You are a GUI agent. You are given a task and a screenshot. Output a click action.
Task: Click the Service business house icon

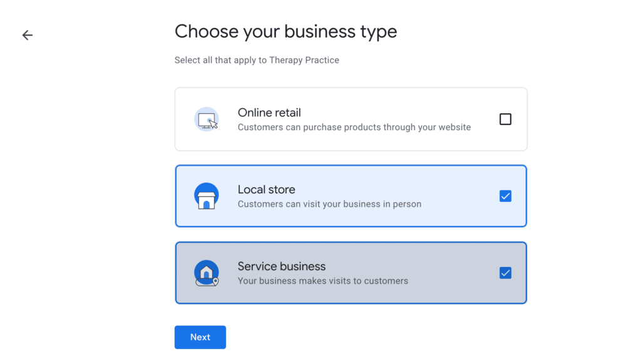pos(207,273)
